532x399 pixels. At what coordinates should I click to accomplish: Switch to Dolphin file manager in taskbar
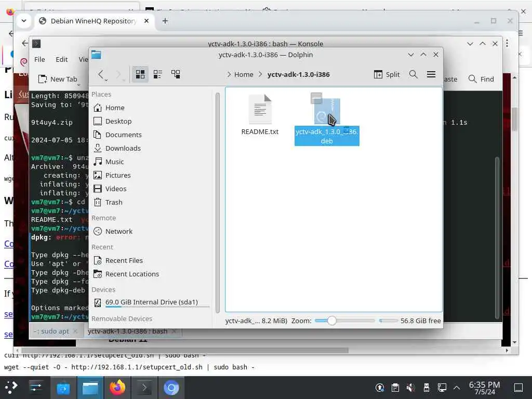[x=90, y=388]
